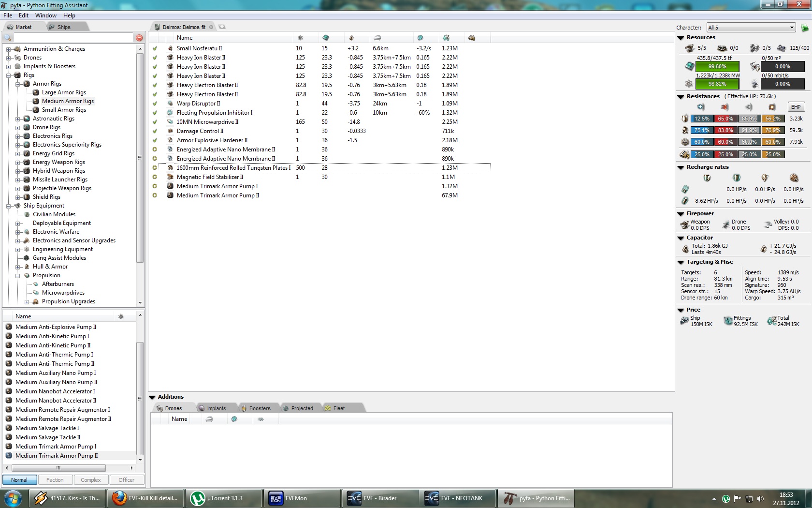The height and width of the screenshot is (508, 812).
Task: Select Medium Armor Rigs in tree
Action: pos(68,101)
